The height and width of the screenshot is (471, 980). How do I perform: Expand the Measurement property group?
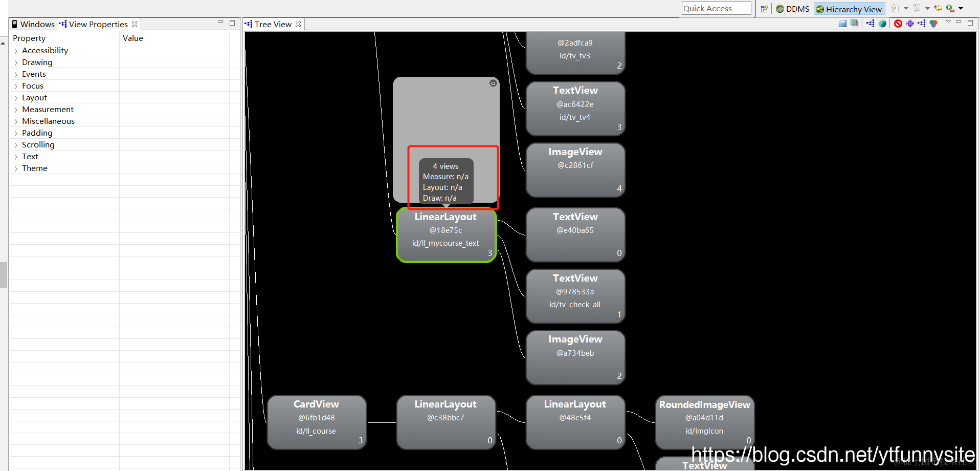tap(16, 110)
